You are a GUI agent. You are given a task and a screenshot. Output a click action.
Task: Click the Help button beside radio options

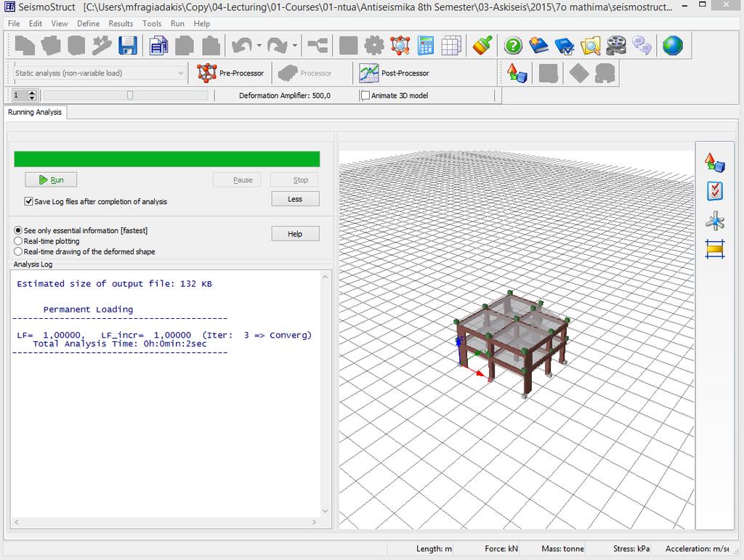tap(295, 234)
